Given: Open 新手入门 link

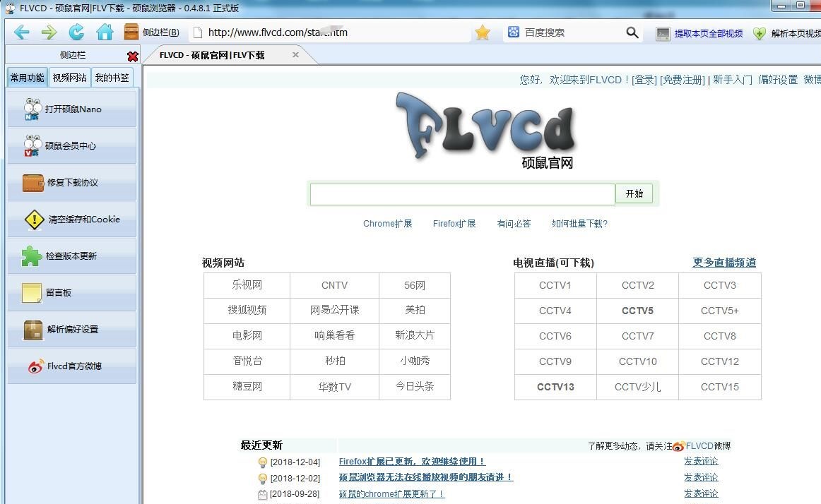Looking at the screenshot, I should click(x=733, y=80).
